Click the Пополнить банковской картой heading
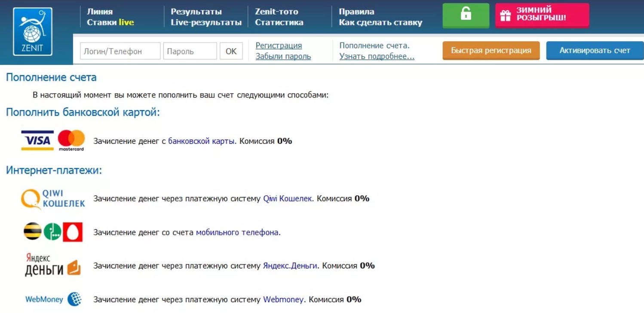 pos(83,112)
